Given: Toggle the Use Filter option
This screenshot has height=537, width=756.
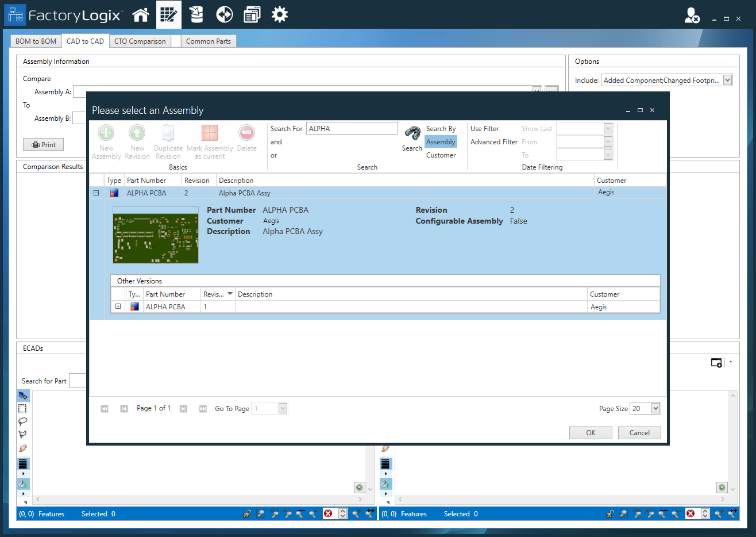Looking at the screenshot, I should (484, 129).
